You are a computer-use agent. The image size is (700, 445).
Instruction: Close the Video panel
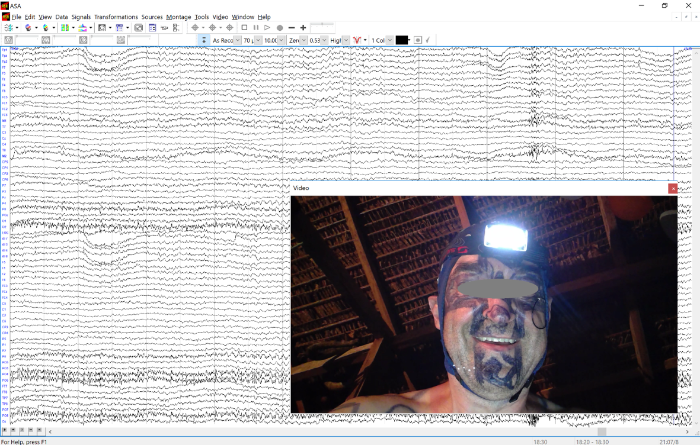(x=673, y=188)
